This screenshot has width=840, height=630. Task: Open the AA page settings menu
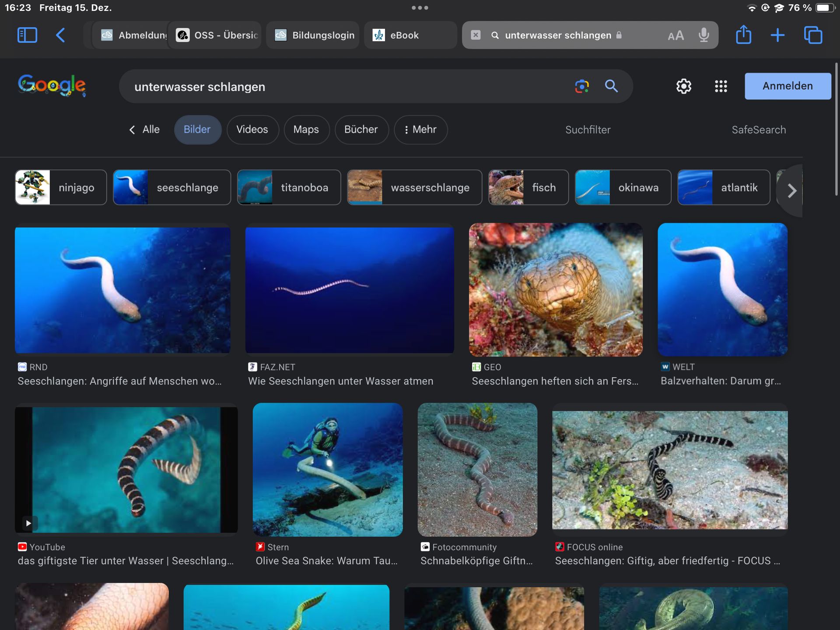point(675,35)
